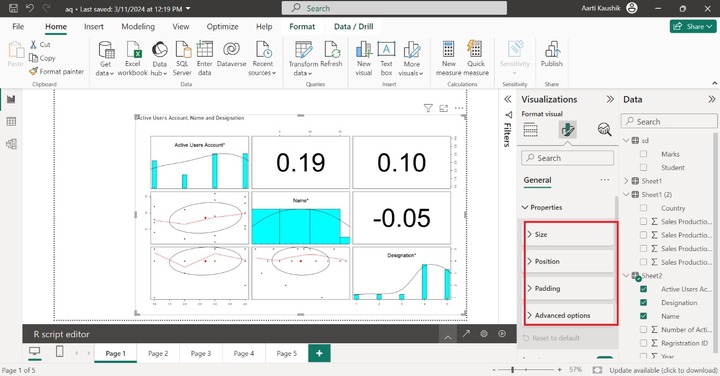720x376 pixels.
Task: Check the Marks field
Action: (643, 154)
